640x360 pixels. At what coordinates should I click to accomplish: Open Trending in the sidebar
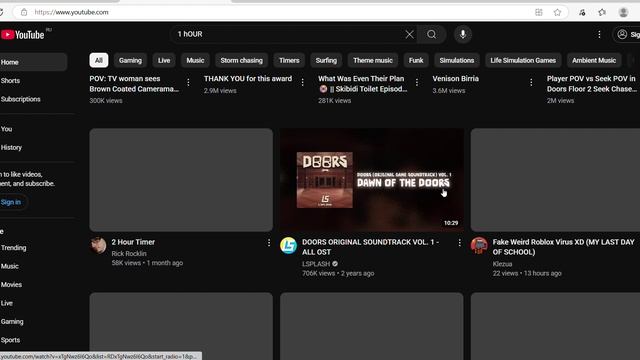[33, 248]
